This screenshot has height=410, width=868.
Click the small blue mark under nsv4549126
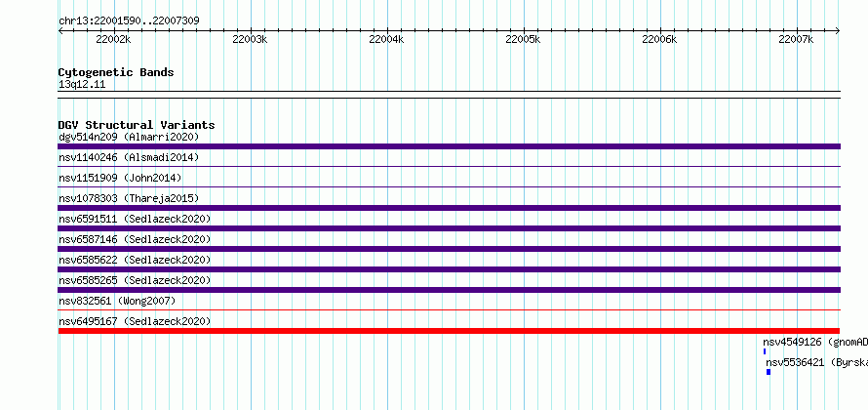765,351
